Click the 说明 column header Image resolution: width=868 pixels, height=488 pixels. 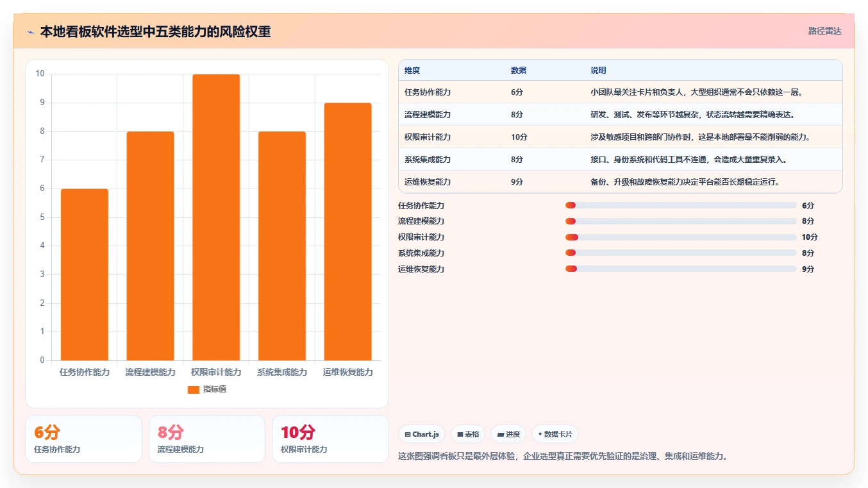598,71
